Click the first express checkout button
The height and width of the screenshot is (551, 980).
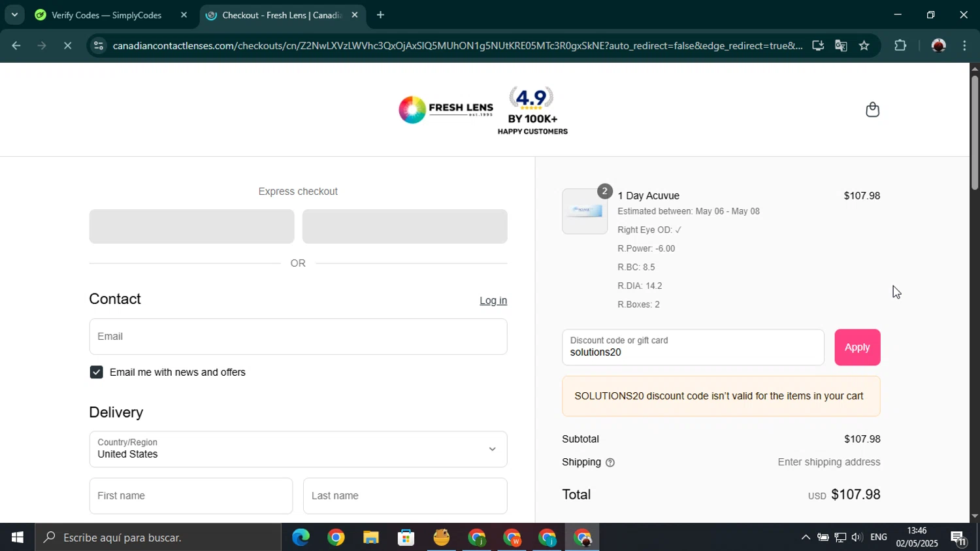coord(191,226)
